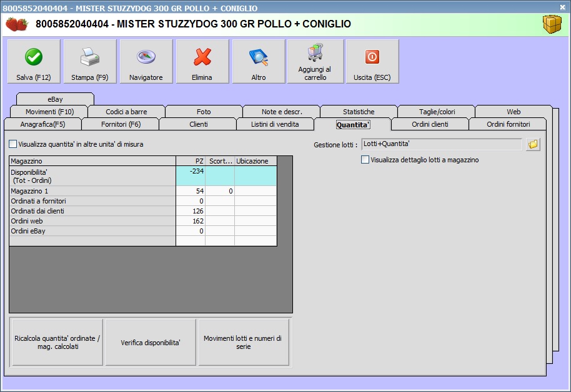
Task: Open the Navigatore compass button
Action: tap(146, 62)
